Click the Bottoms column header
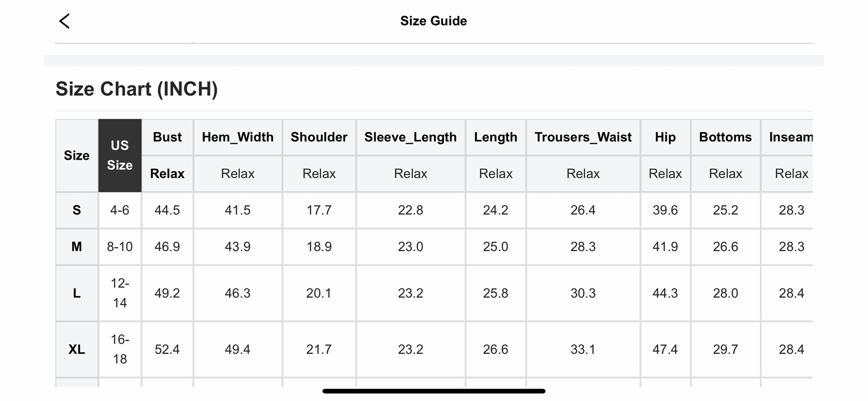Viewport: 868px width, 401px height. click(x=725, y=137)
